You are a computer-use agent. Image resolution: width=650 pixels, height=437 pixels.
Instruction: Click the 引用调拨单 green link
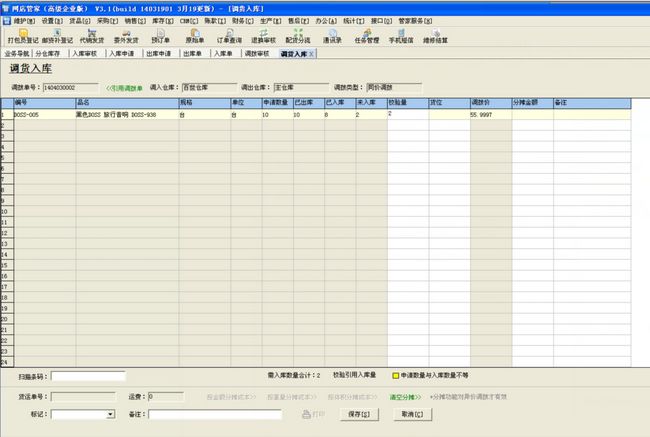(x=124, y=88)
